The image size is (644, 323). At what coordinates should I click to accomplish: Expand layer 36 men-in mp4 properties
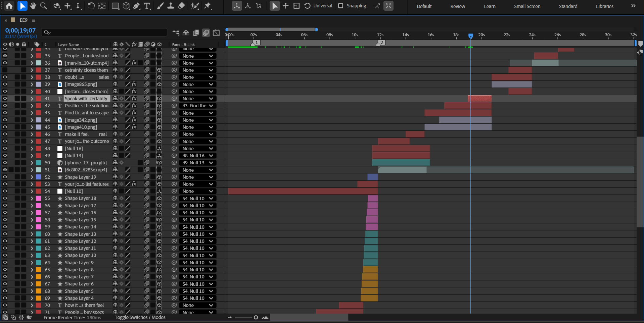point(32,63)
